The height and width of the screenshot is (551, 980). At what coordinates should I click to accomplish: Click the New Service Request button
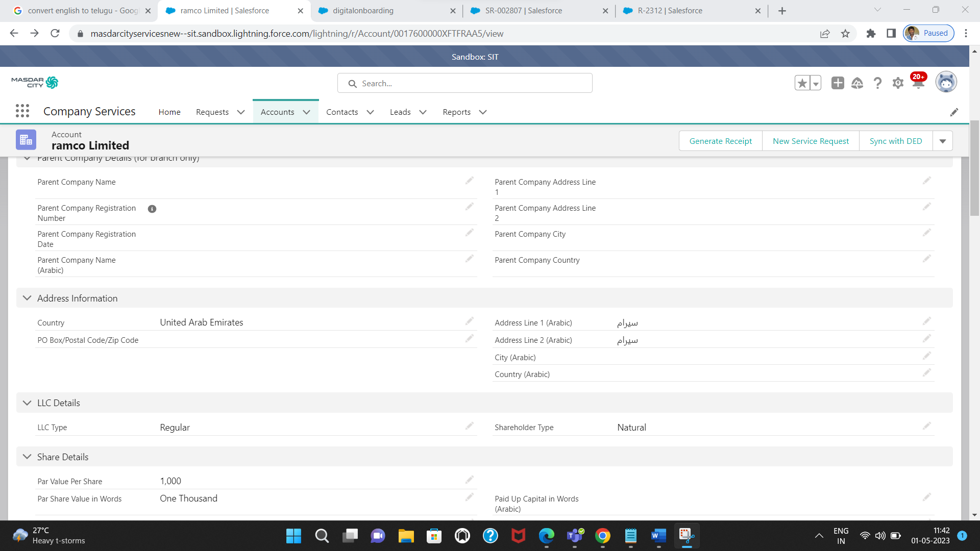pos(810,141)
